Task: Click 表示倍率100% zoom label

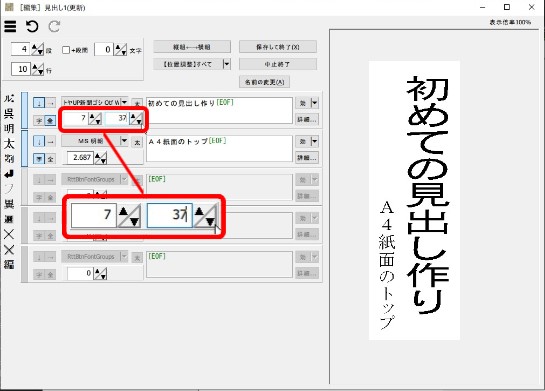Action: (510, 22)
